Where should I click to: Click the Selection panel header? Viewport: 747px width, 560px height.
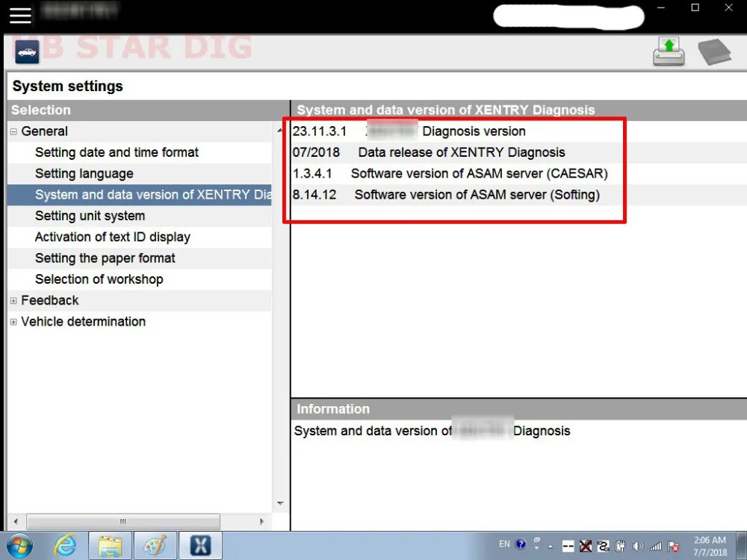148,111
